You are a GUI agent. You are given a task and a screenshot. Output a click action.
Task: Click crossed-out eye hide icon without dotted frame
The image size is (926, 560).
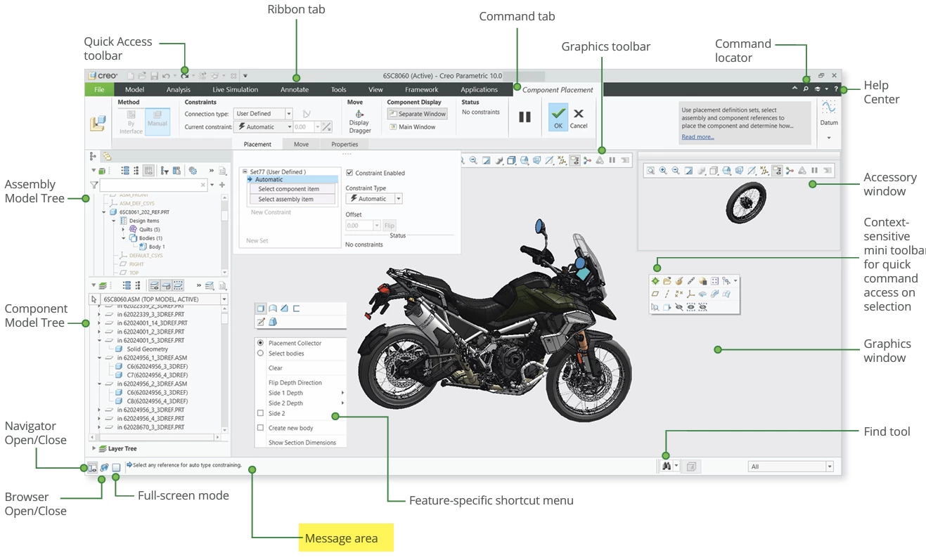tap(679, 307)
